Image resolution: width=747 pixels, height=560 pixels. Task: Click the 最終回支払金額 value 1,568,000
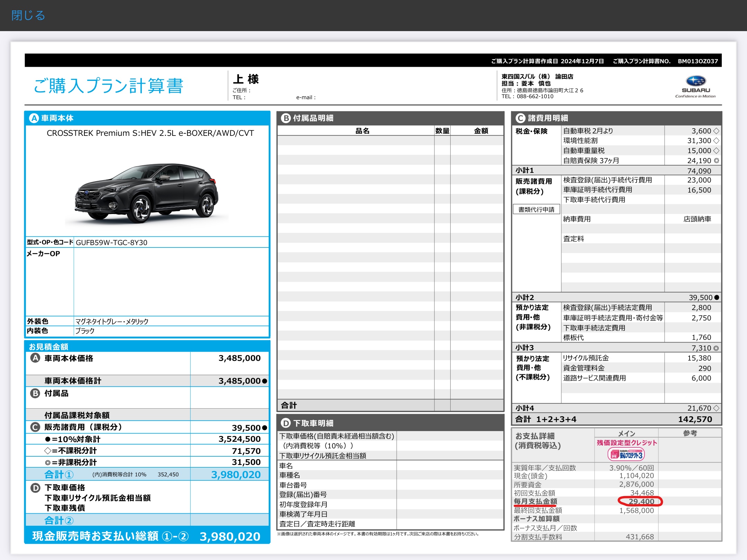coord(636,511)
